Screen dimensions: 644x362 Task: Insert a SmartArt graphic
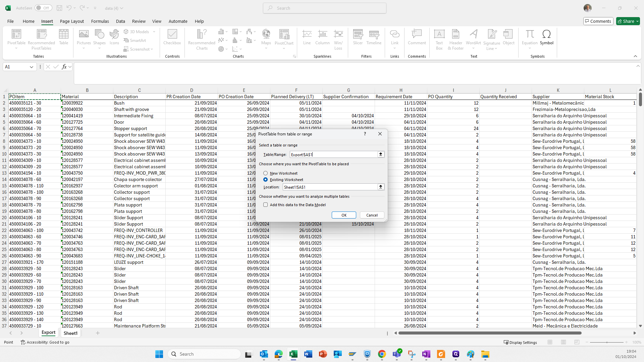135,40
